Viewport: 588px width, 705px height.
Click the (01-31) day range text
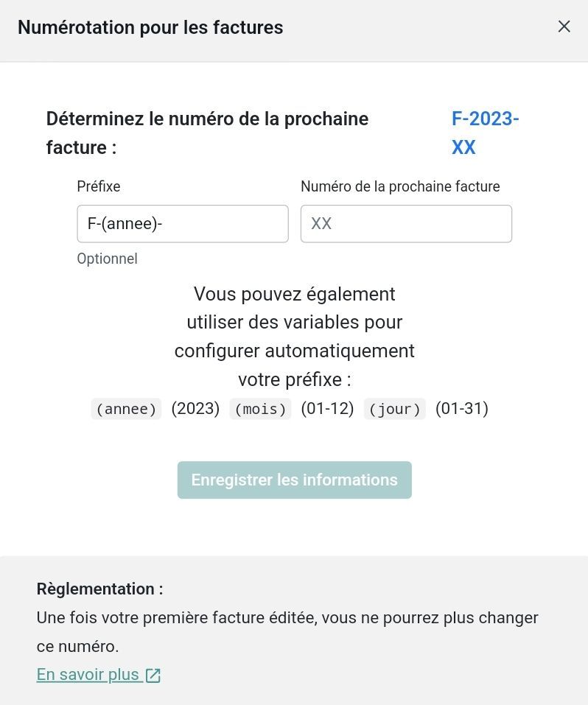[462, 408]
